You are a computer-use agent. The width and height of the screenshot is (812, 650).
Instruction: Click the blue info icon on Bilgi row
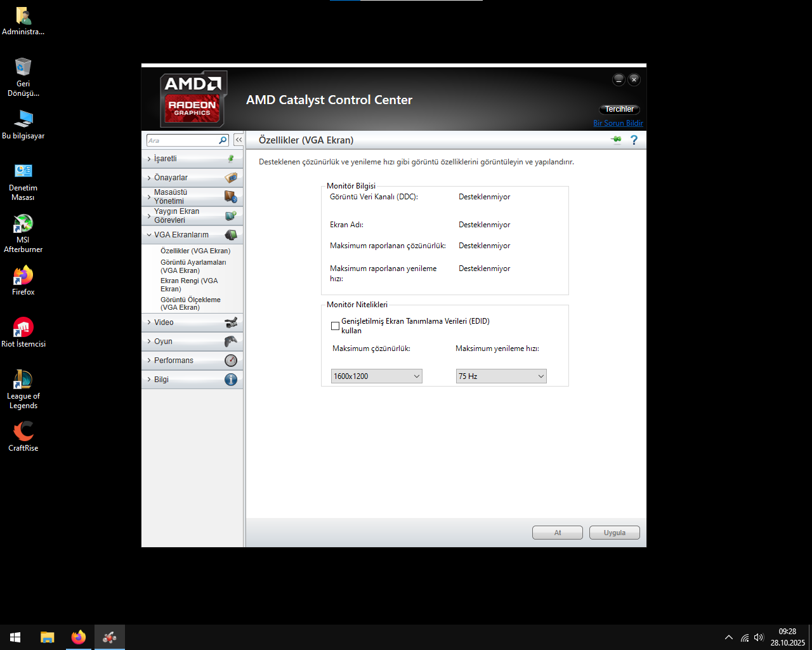click(x=231, y=380)
